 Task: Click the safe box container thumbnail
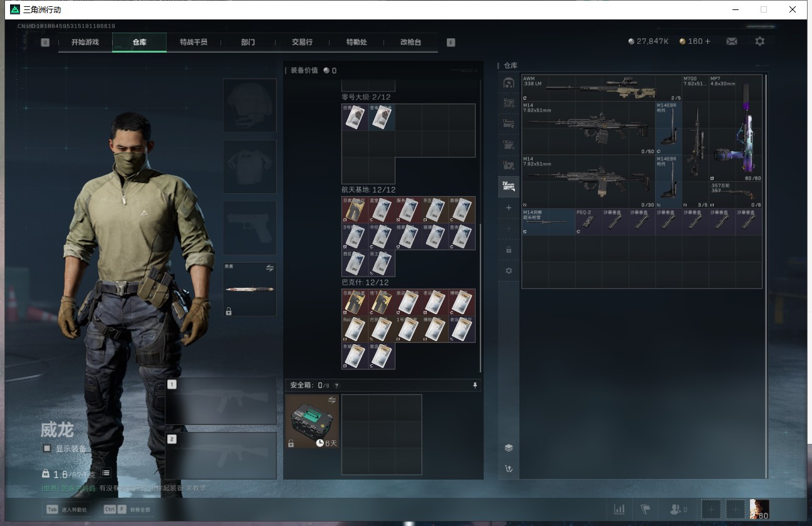[312, 421]
